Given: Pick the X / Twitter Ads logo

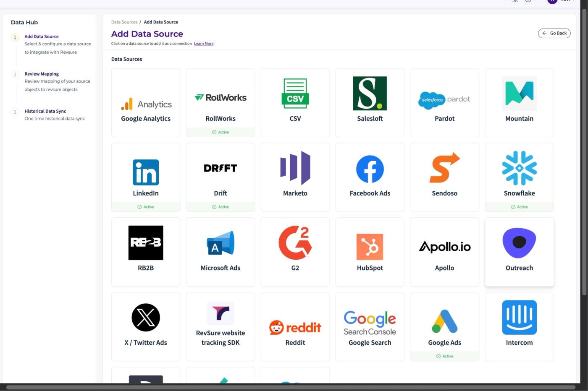Looking at the screenshot, I should pos(146,318).
